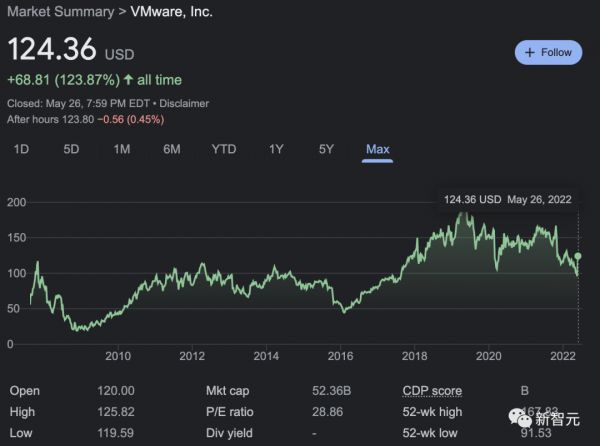The height and width of the screenshot is (446, 600).
Task: Switch chart to 1M range
Action: [122, 150]
